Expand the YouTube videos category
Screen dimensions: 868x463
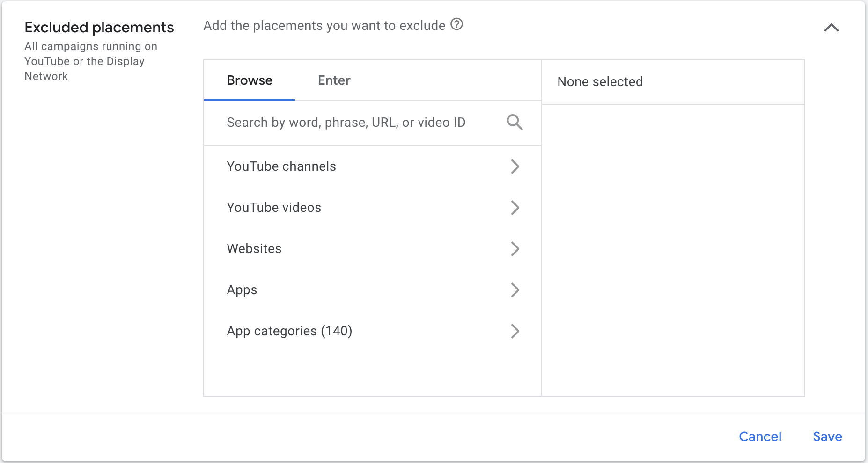(515, 208)
